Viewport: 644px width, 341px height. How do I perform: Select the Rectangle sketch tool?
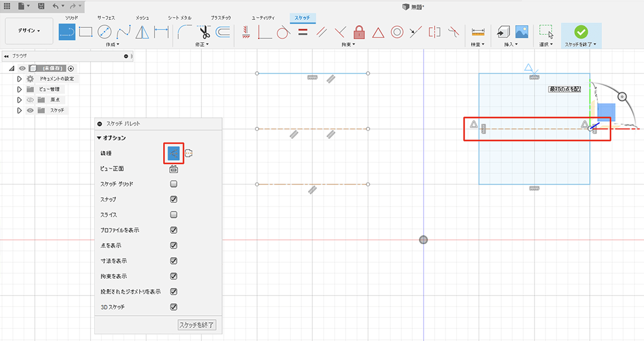point(86,32)
